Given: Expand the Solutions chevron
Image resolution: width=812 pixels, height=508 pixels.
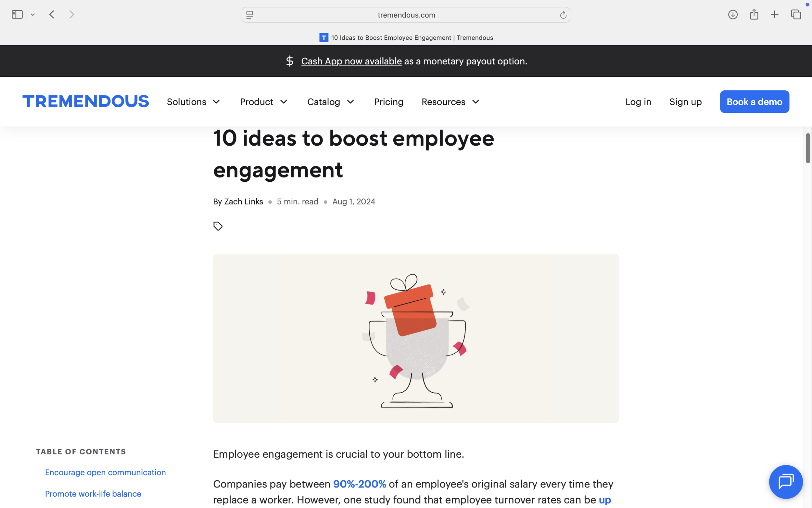Looking at the screenshot, I should [x=217, y=102].
